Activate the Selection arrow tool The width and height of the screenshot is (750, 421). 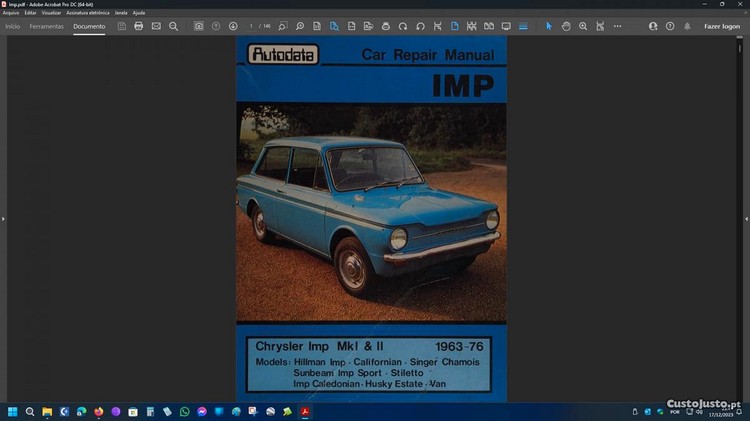[548, 26]
